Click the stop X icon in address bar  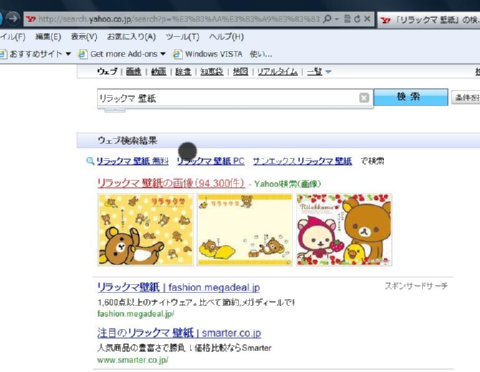[x=367, y=19]
